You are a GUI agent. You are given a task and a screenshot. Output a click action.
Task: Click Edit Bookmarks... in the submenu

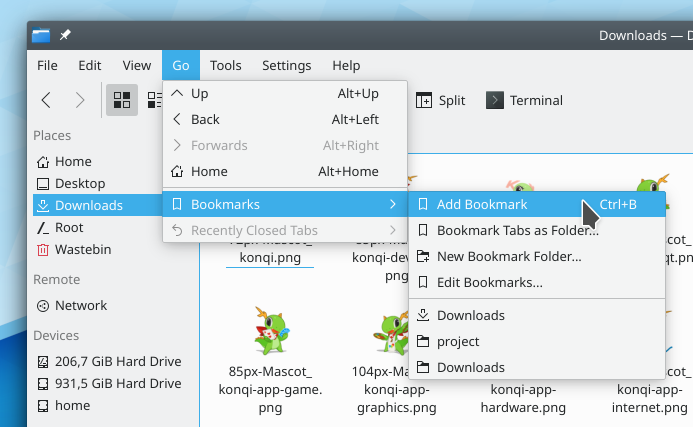489,282
